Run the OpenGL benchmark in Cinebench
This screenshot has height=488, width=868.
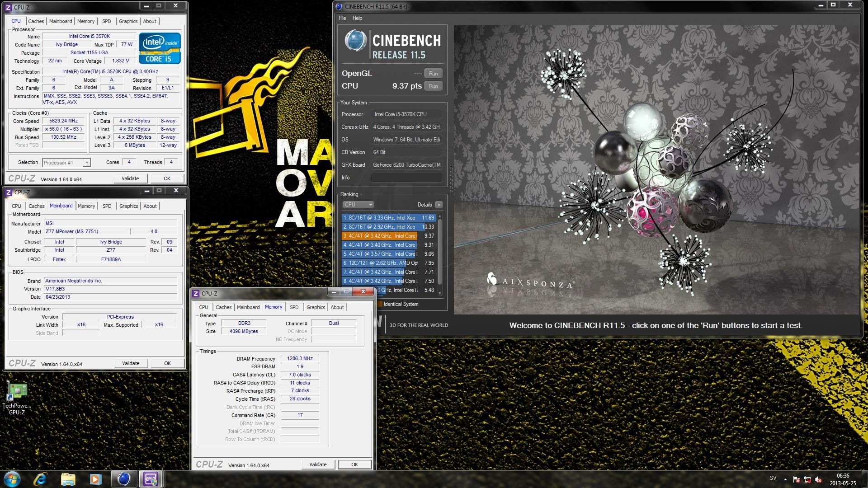(x=433, y=74)
